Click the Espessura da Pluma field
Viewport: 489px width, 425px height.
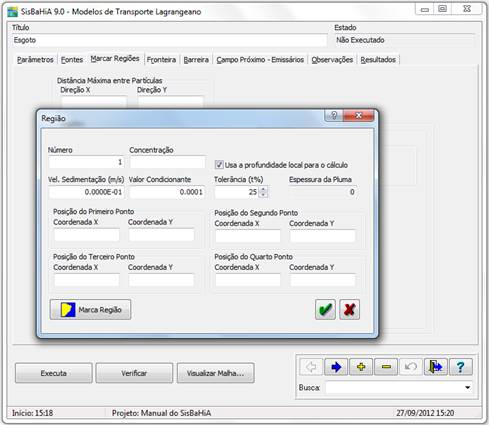pyautogui.click(x=323, y=192)
